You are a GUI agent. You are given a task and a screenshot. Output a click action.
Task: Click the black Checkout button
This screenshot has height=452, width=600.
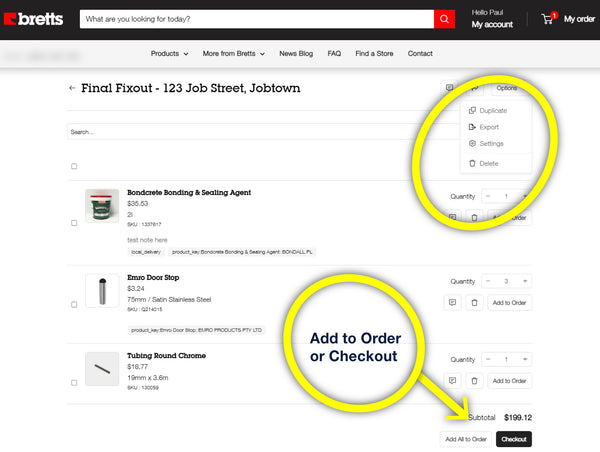pos(514,439)
